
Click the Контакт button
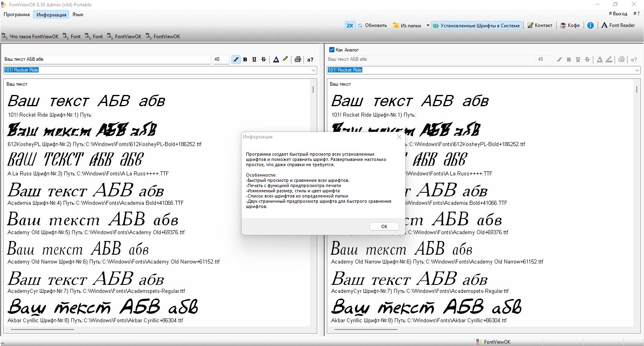click(x=540, y=25)
